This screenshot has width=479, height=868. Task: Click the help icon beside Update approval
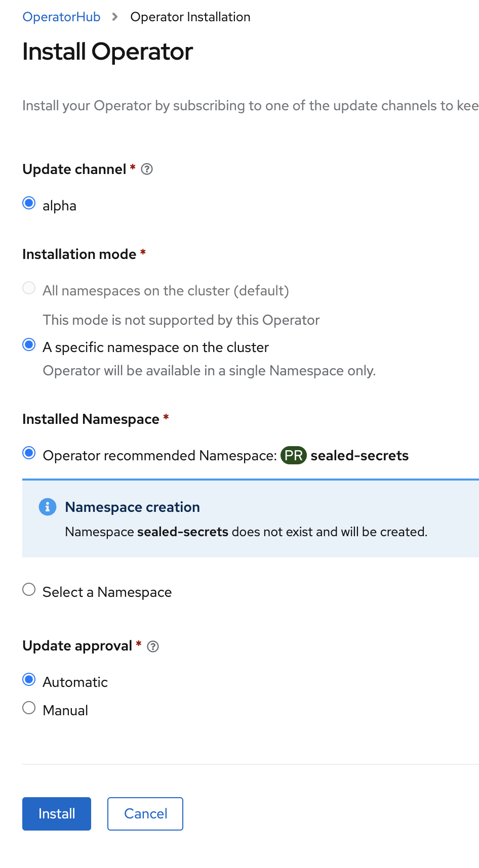(153, 646)
